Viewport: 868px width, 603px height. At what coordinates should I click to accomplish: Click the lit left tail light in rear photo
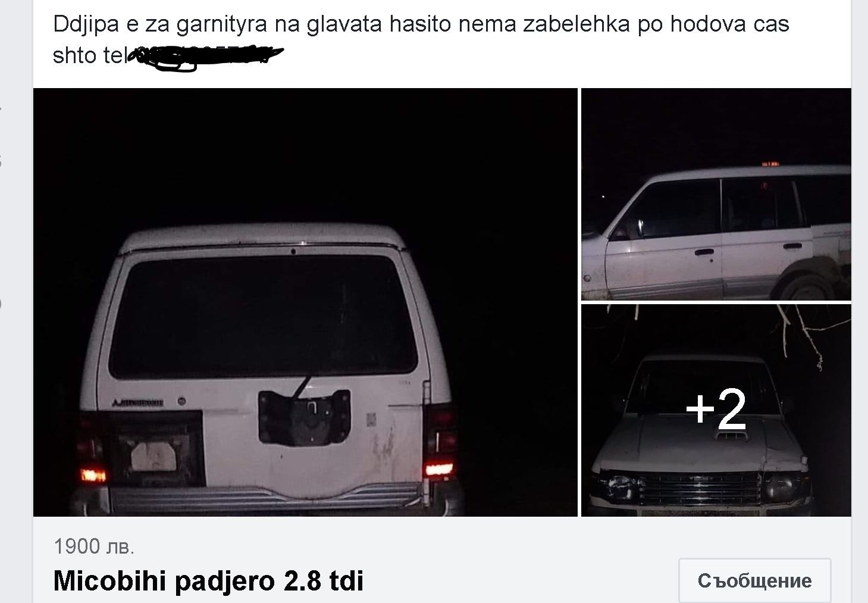click(x=92, y=474)
